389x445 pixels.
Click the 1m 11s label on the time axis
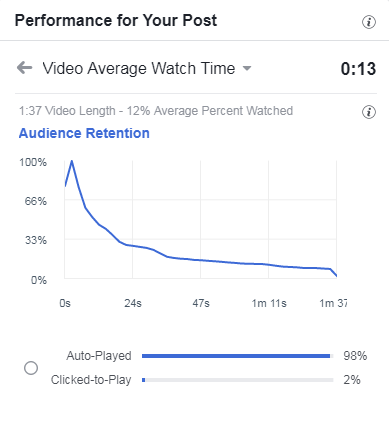click(269, 303)
